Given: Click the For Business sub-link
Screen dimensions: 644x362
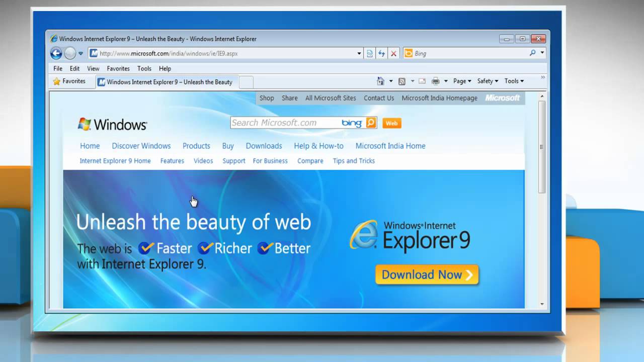Looking at the screenshot, I should (270, 161).
